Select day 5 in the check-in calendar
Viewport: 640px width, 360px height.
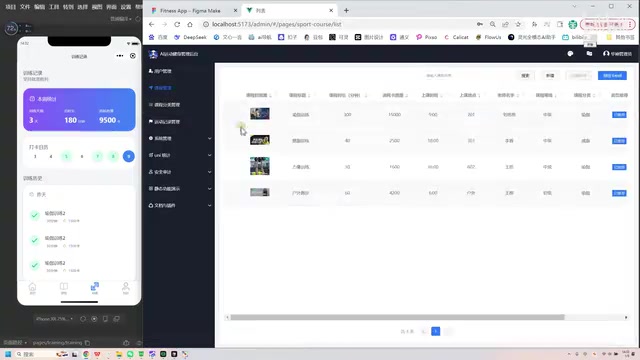coord(66,156)
